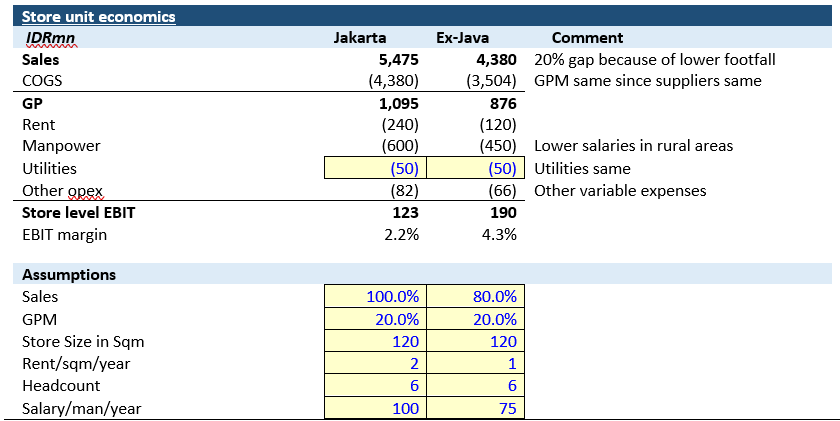
Task: Click the 'Other opex' row label
Action: 62,191
